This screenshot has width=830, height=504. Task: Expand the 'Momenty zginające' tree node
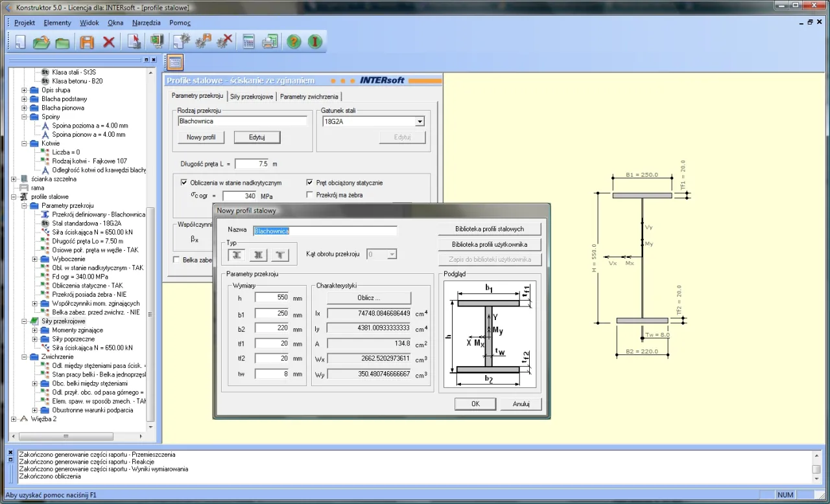[35, 330]
